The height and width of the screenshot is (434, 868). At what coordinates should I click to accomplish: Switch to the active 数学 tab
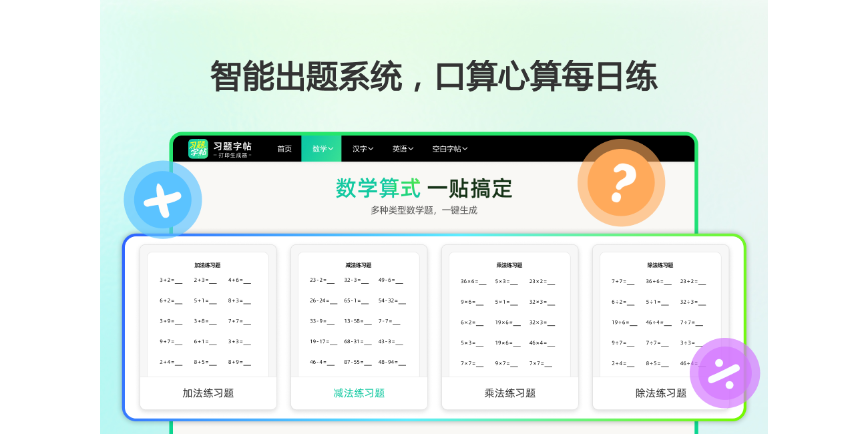point(321,148)
